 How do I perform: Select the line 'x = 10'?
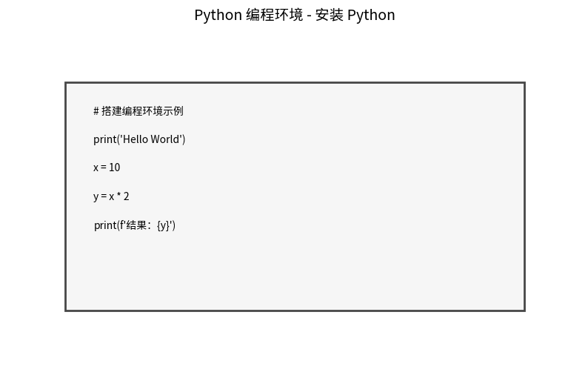107,167
